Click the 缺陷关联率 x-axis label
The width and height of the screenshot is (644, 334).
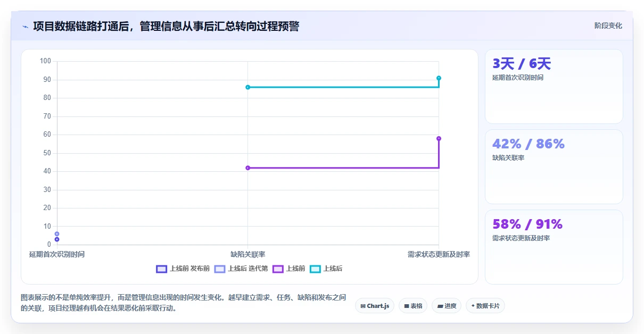[248, 254]
